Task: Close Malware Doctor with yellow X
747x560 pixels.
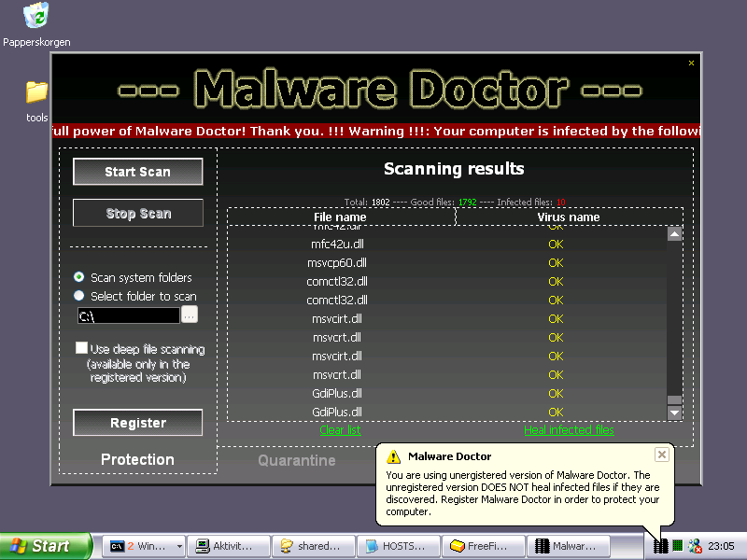Action: pyautogui.click(x=691, y=63)
